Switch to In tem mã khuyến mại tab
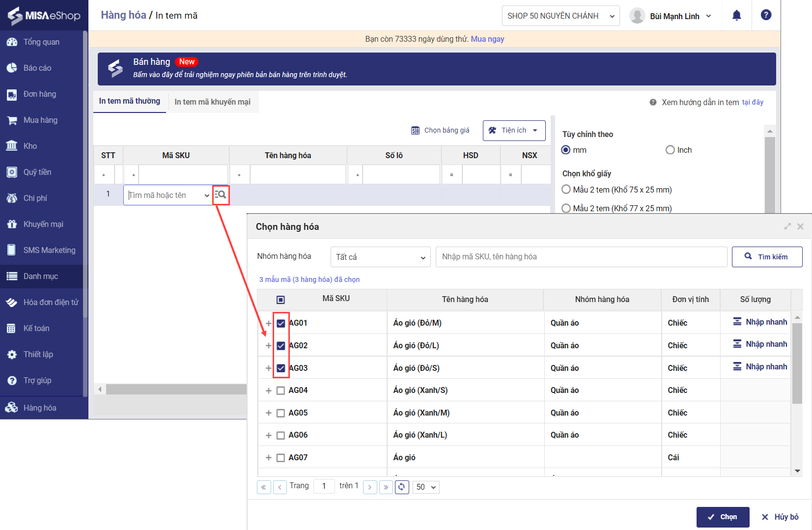This screenshot has width=812, height=530. click(x=212, y=102)
